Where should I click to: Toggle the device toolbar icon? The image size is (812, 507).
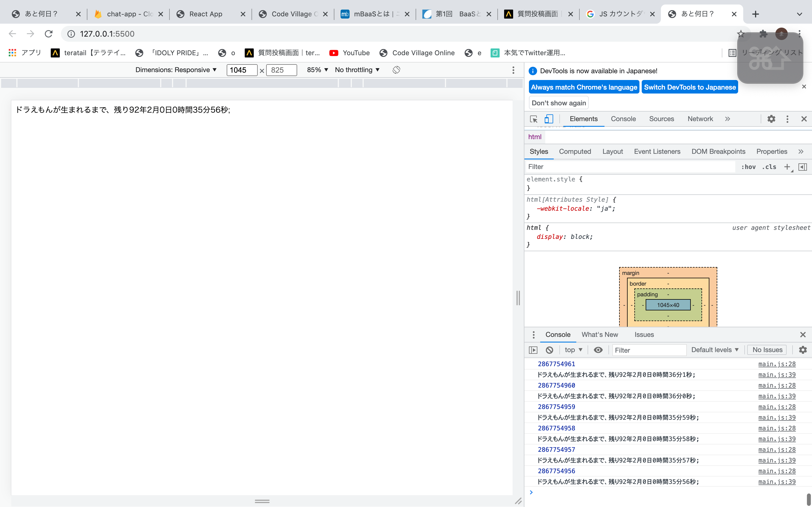[549, 119]
